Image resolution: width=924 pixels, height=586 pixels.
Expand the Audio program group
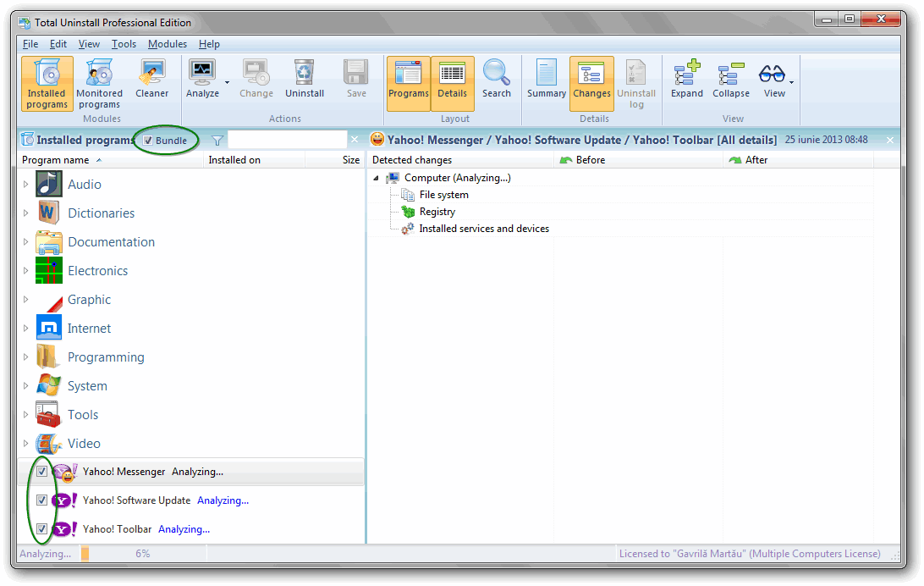coord(26,185)
